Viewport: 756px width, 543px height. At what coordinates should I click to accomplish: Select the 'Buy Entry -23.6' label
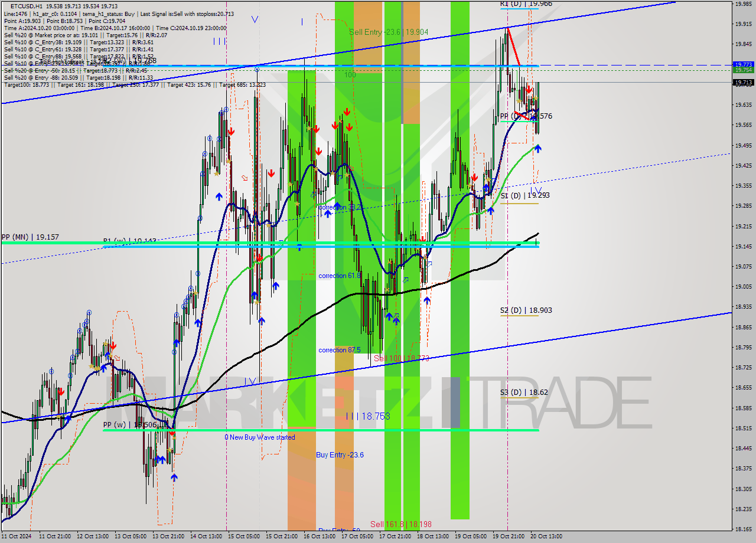pyautogui.click(x=340, y=454)
